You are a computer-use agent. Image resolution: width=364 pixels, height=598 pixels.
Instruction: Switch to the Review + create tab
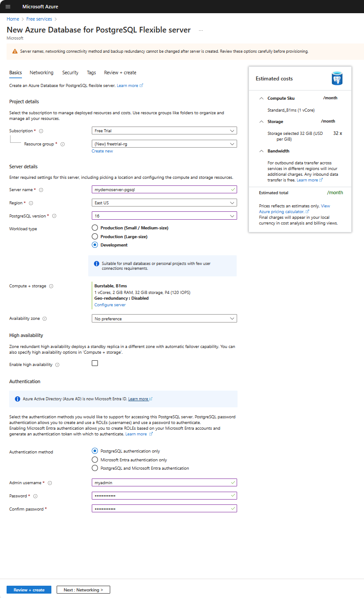click(x=120, y=72)
